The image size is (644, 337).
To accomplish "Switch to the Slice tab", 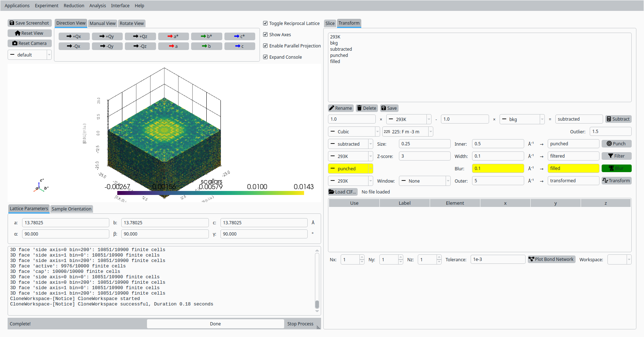I will tap(330, 23).
